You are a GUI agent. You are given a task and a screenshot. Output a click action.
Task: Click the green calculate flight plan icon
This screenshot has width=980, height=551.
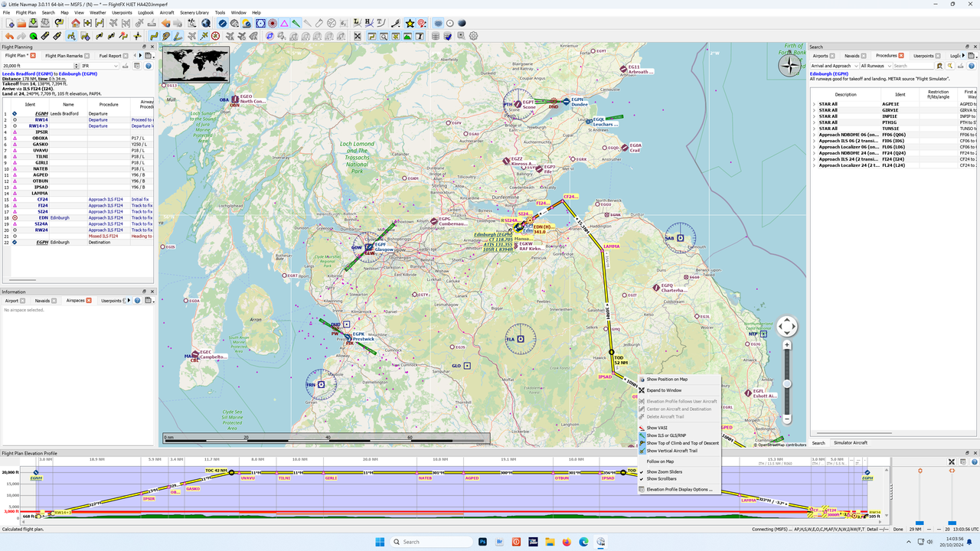click(34, 36)
